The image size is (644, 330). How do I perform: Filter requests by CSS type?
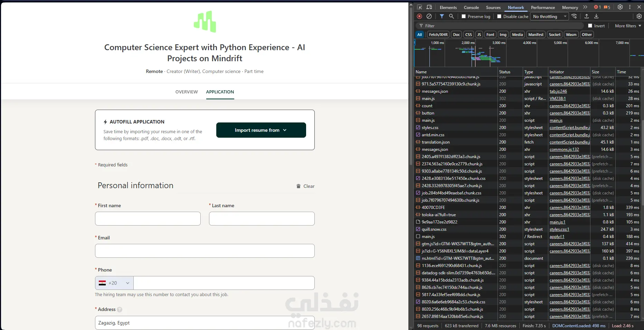point(468,35)
